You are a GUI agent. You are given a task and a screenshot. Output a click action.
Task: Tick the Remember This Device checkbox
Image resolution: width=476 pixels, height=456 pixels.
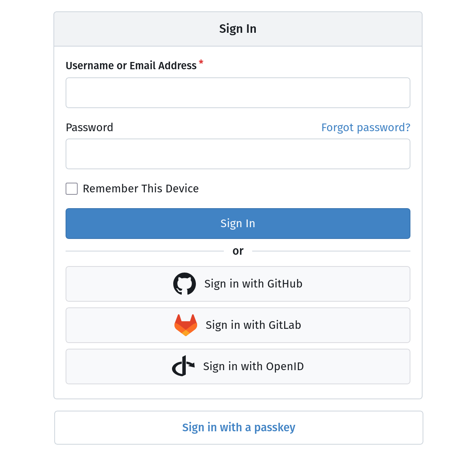tap(72, 189)
